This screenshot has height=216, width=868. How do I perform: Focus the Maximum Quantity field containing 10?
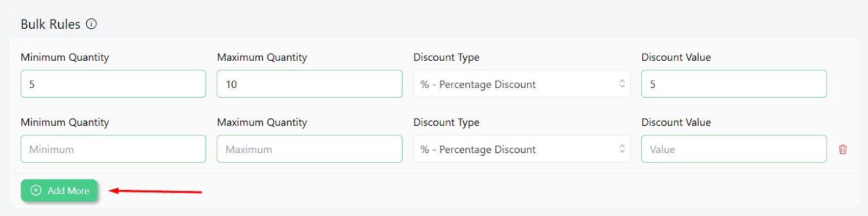309,84
